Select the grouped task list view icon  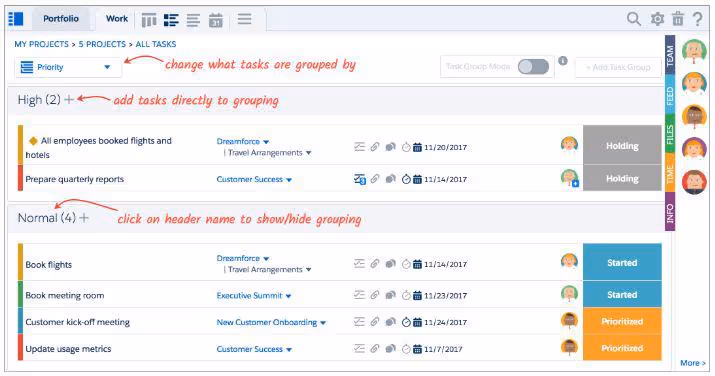[x=171, y=20]
